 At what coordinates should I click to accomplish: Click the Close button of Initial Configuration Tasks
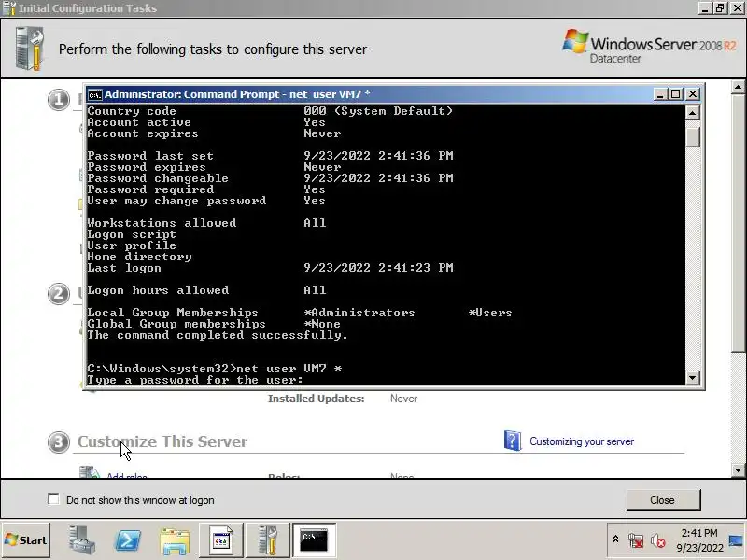pos(663,500)
